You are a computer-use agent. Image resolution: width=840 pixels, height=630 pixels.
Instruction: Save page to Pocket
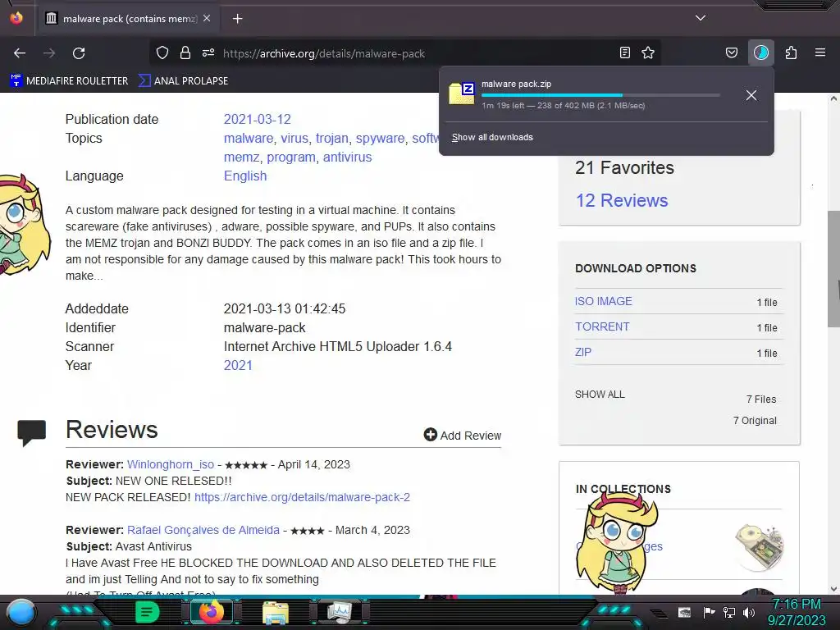(x=731, y=52)
